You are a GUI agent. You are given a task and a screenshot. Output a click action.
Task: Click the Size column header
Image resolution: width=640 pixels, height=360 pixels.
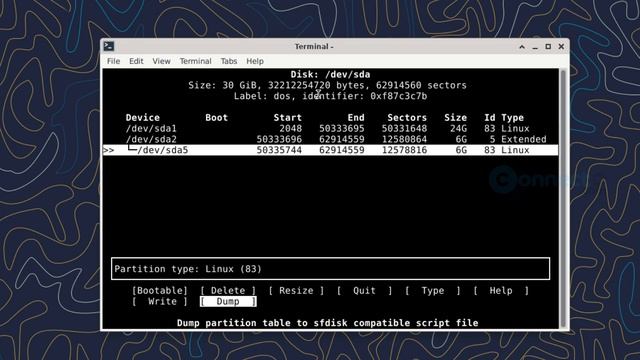[456, 118]
